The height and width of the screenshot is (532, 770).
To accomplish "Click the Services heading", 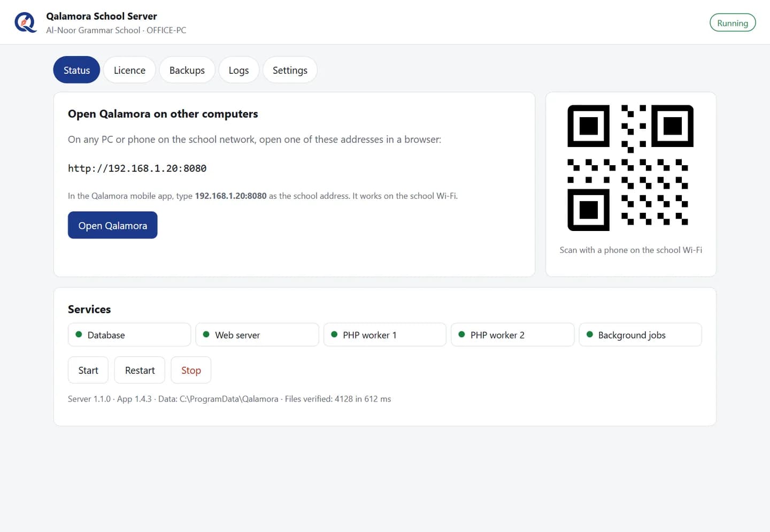I will pos(89,309).
